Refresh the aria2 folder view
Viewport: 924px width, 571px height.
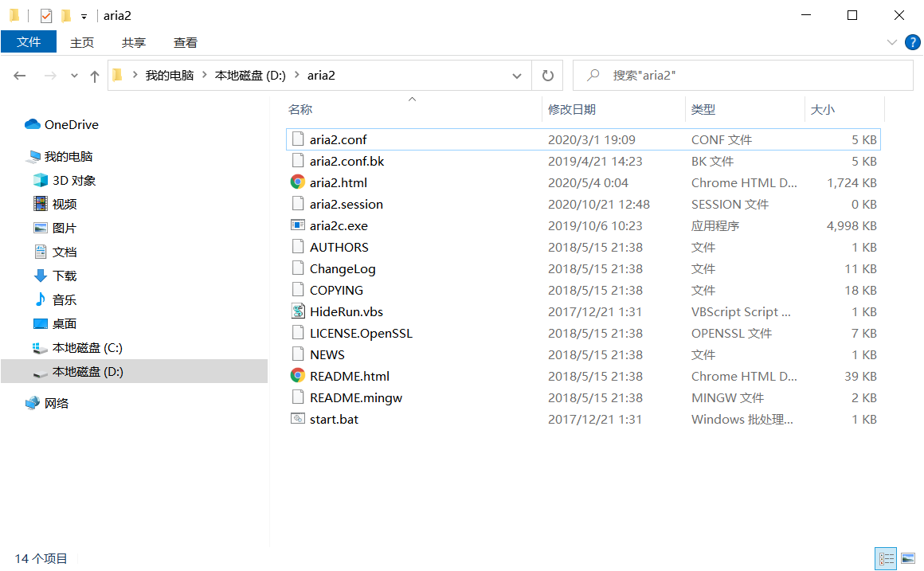tap(547, 76)
